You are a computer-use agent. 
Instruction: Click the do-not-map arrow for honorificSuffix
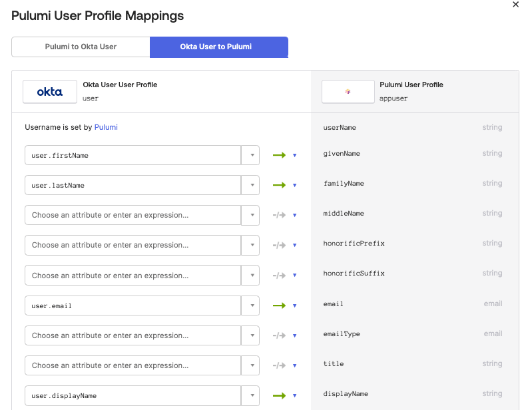tap(279, 276)
